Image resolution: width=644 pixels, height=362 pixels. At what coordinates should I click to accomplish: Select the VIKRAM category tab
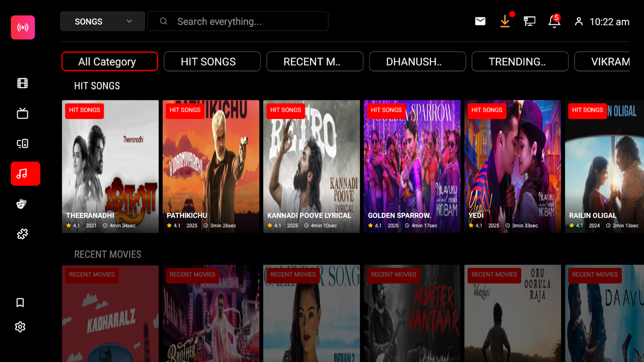click(x=602, y=62)
